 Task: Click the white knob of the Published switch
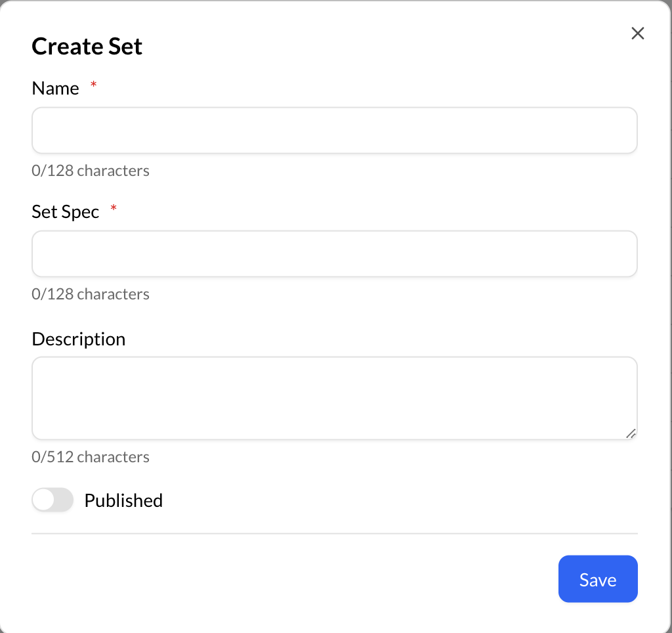tap(44, 500)
